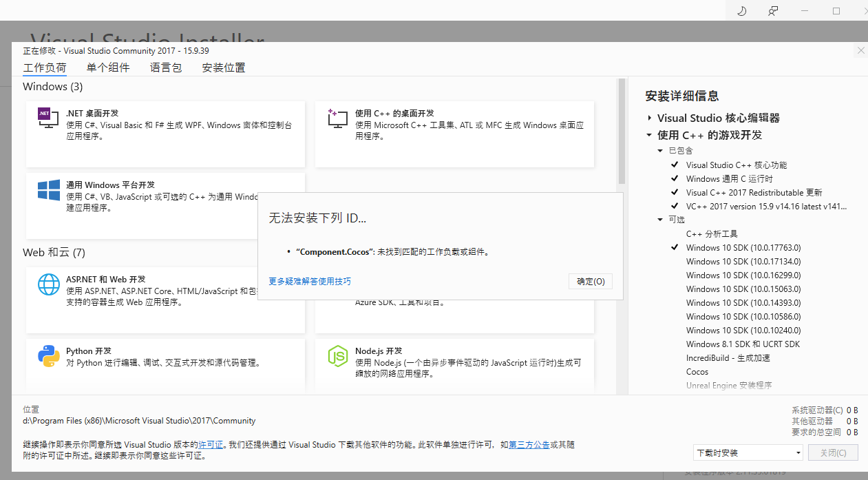Open the send feedback icon
This screenshot has width=868, height=480.
click(x=774, y=11)
